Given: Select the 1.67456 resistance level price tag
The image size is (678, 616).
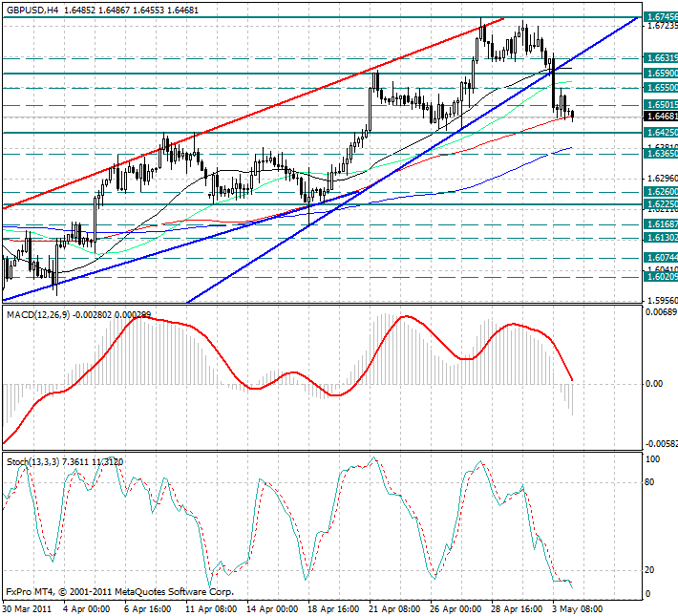Looking at the screenshot, I should pyautogui.click(x=661, y=17).
